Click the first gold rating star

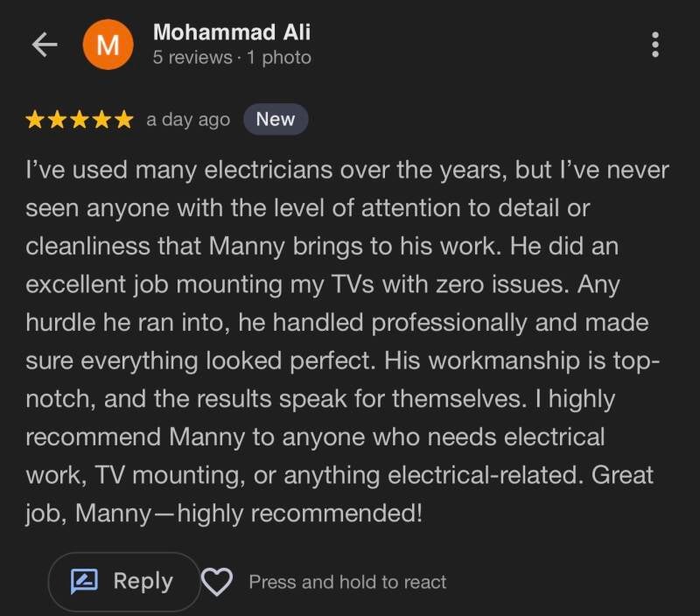pos(35,120)
